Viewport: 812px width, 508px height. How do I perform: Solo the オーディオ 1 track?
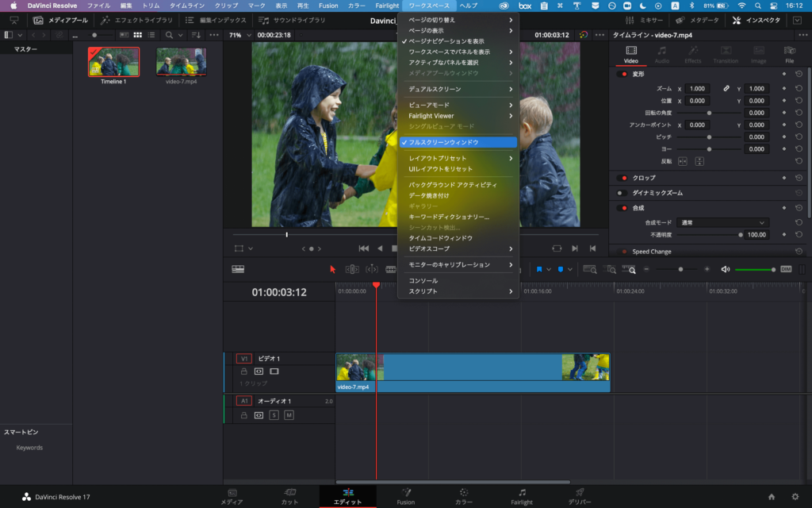click(274, 415)
